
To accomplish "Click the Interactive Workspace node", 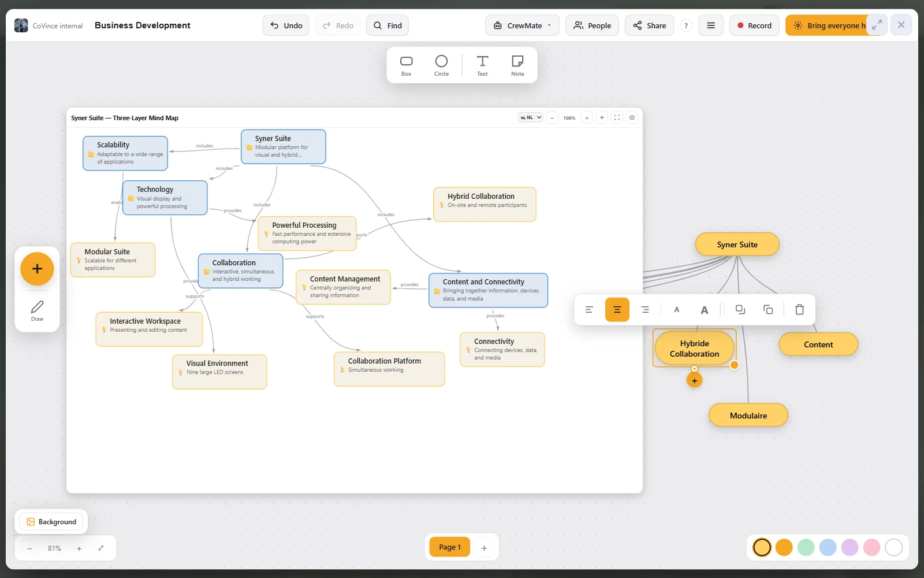I will (x=149, y=329).
